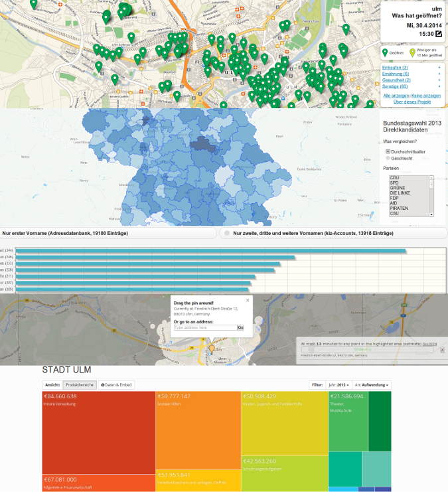The height and width of the screenshot is (492, 448).
Task: Close the travel-time estimate panel with X
Action: [x=442, y=349]
